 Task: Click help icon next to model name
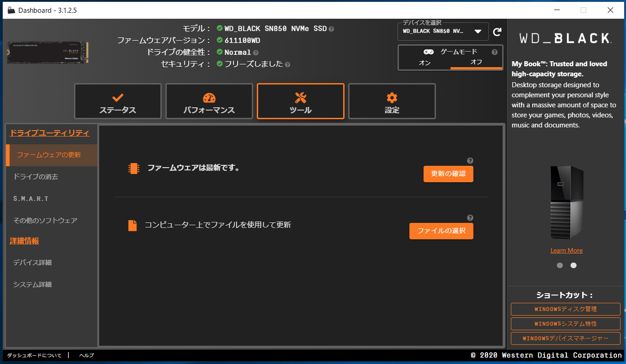point(331,29)
